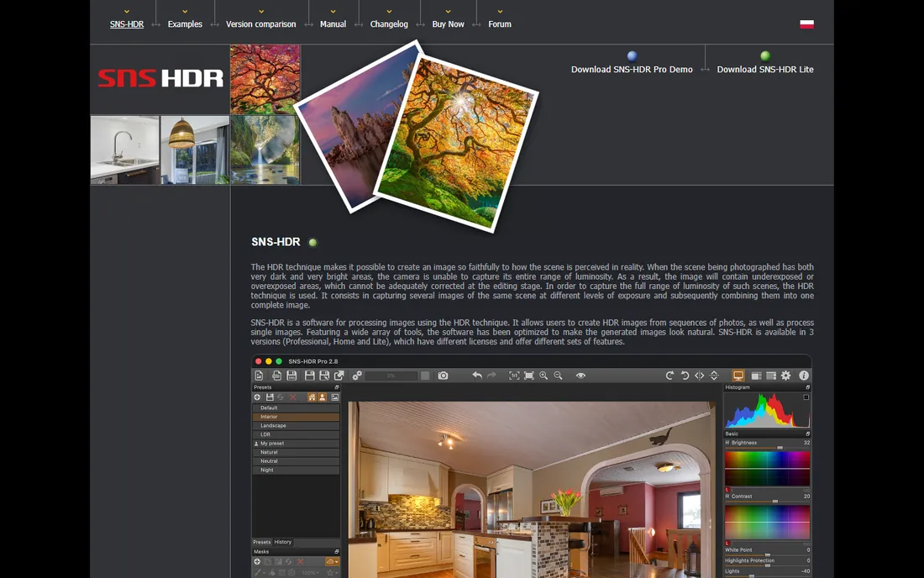
Task: Toggle the red L button under Brightness curve
Action: coord(727,490)
